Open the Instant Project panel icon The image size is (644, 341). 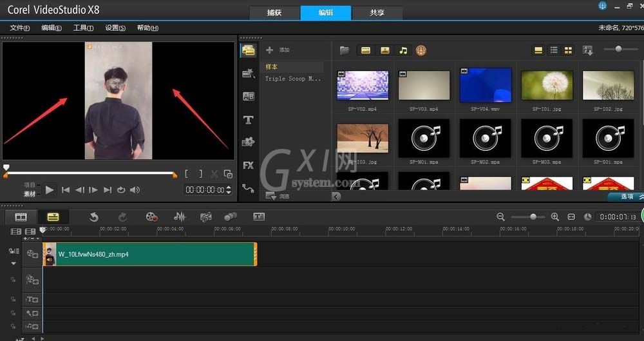(248, 73)
